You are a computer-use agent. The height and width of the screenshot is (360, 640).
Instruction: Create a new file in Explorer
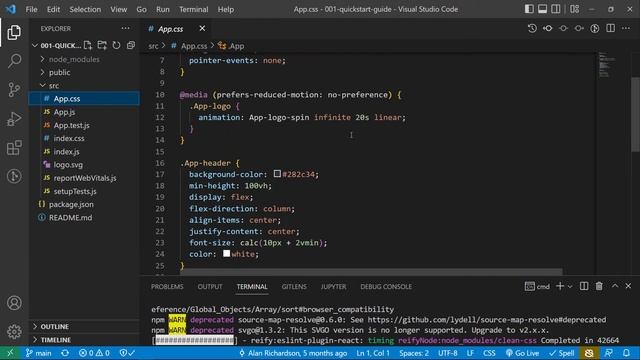click(x=88, y=45)
